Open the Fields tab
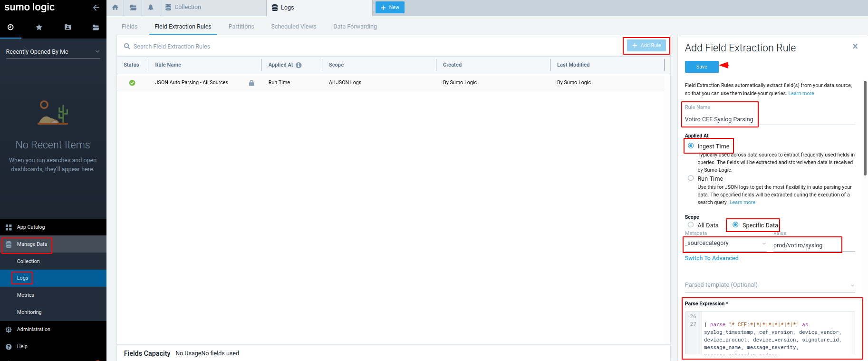Image resolution: width=868 pixels, height=361 pixels. pyautogui.click(x=129, y=27)
